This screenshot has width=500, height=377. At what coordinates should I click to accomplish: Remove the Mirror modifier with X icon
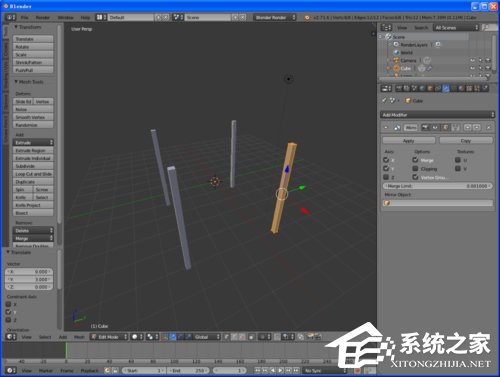click(489, 127)
